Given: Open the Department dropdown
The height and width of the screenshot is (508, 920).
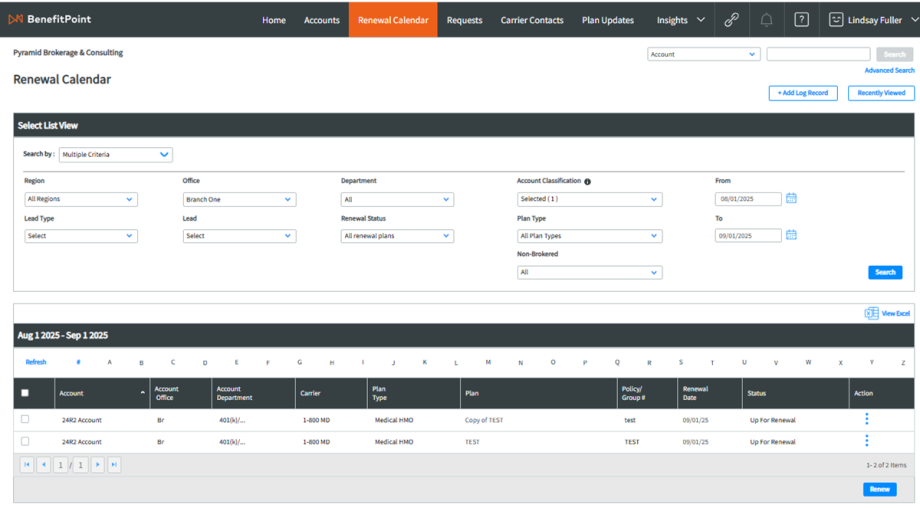Looking at the screenshot, I should (x=397, y=199).
